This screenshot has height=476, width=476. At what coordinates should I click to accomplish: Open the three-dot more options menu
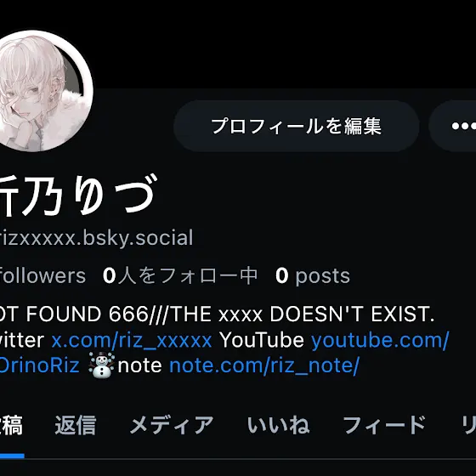pyautogui.click(x=453, y=126)
